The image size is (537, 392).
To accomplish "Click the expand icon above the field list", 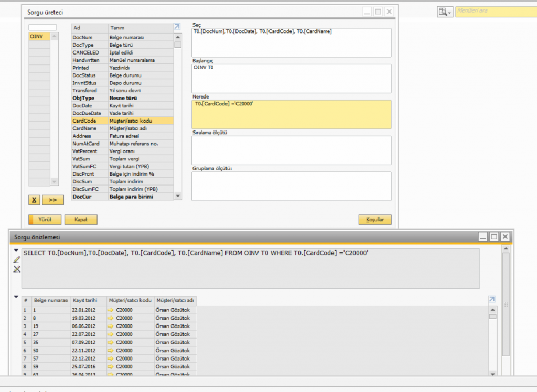I will [x=177, y=26].
